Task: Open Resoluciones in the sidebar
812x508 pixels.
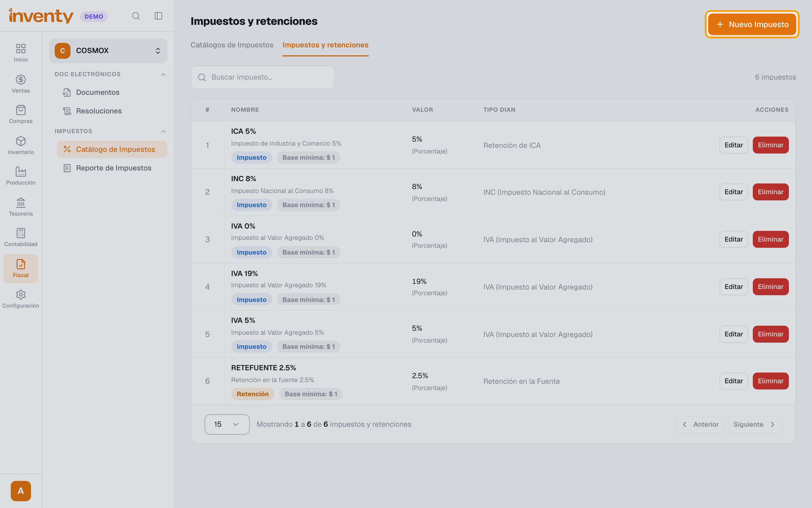Action: tap(99, 111)
